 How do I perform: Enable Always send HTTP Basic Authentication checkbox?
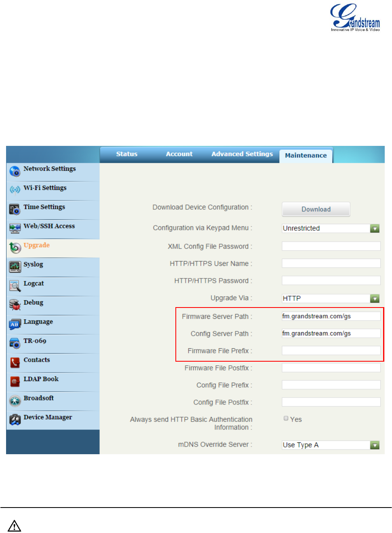[x=286, y=419]
